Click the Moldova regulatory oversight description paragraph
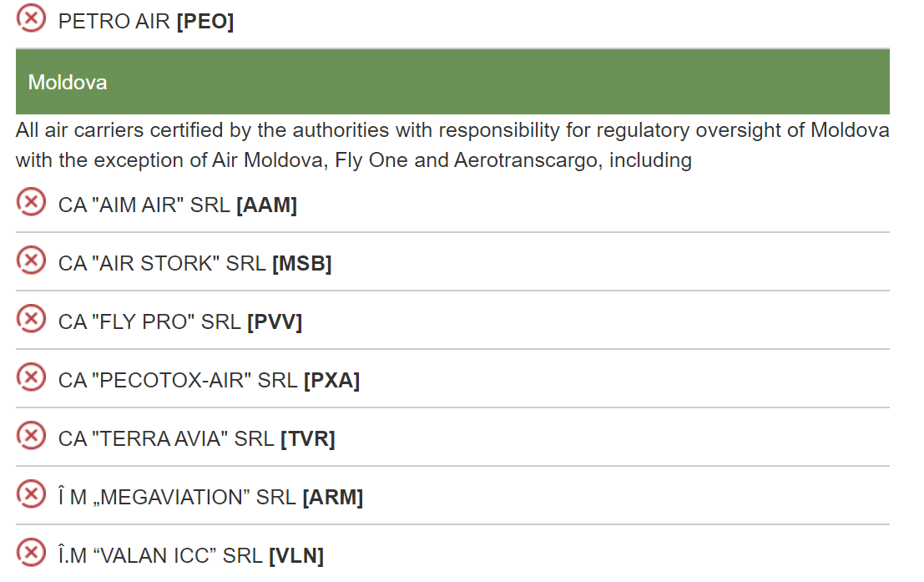924x582 pixels. (x=452, y=145)
